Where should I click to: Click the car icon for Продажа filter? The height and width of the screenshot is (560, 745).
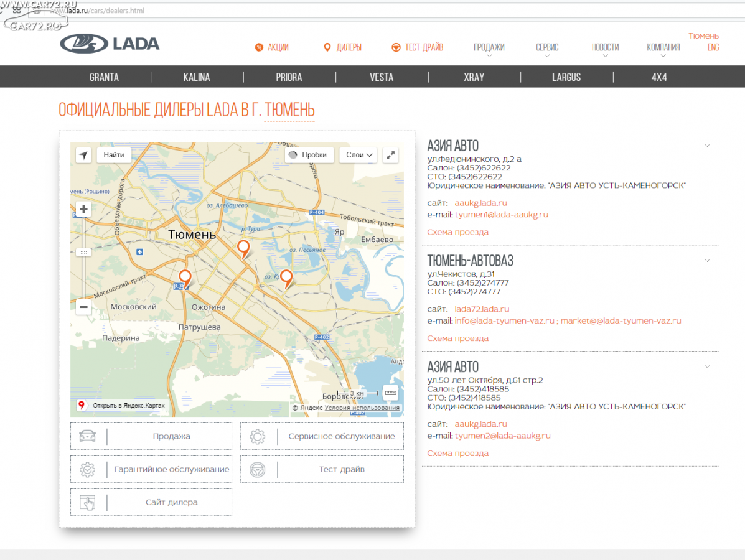[x=87, y=436]
